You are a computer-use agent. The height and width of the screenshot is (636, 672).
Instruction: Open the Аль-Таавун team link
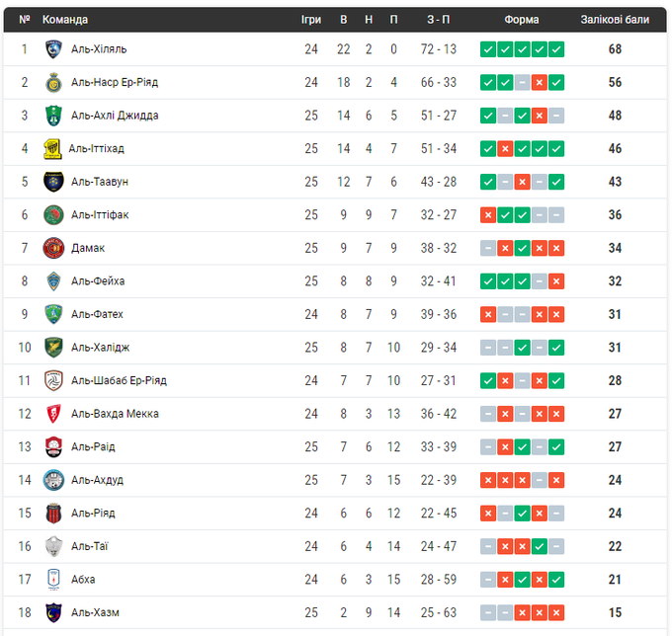coord(100,182)
